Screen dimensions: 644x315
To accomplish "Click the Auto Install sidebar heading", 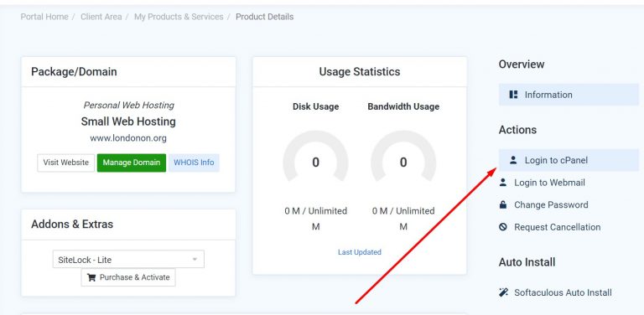I will (527, 262).
